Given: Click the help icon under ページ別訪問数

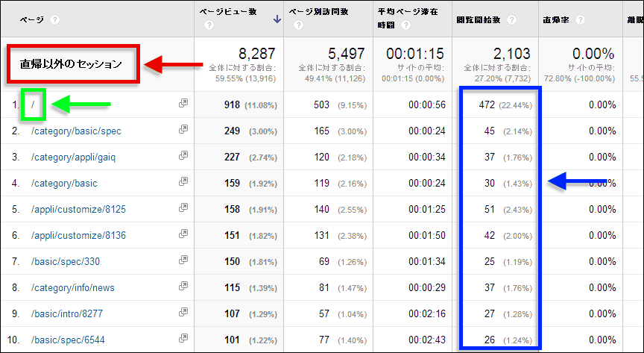Looking at the screenshot, I should tap(298, 25).
